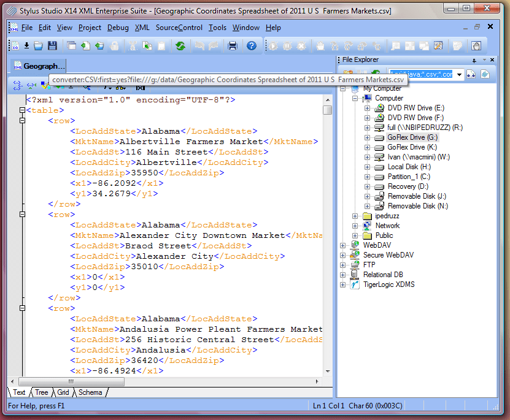This screenshot has height=420, width=510.
Task: Click the document with green arrow icon
Action: tap(85, 46)
